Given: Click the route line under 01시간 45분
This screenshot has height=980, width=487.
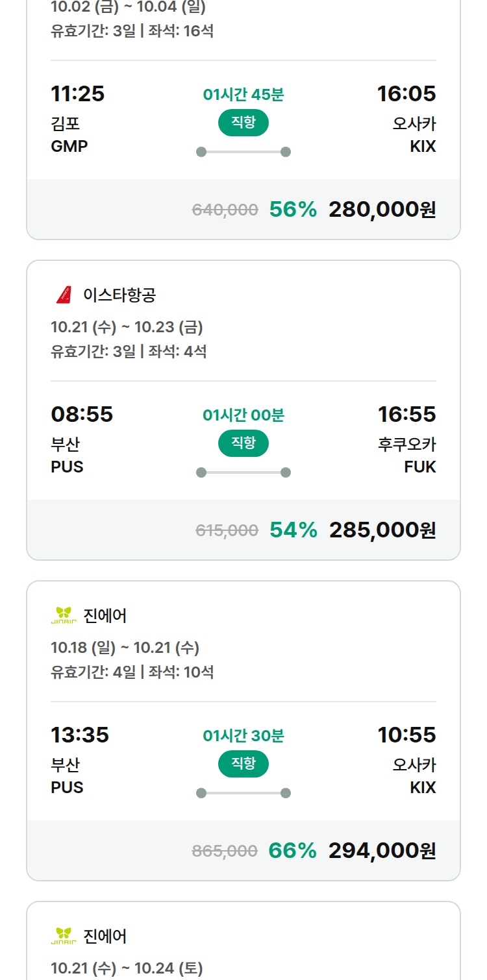Looking at the screenshot, I should point(243,152).
